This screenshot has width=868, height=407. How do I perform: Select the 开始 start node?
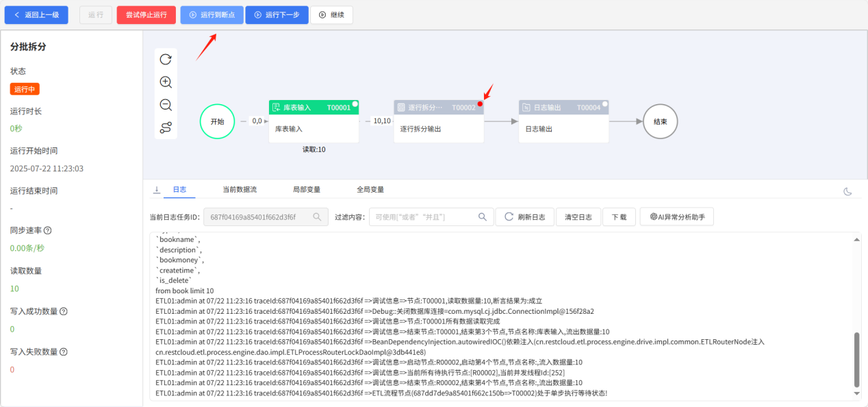point(218,121)
